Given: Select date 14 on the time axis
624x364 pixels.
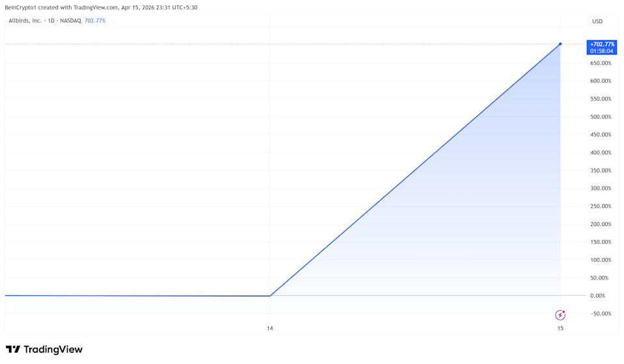Looking at the screenshot, I should point(269,328).
